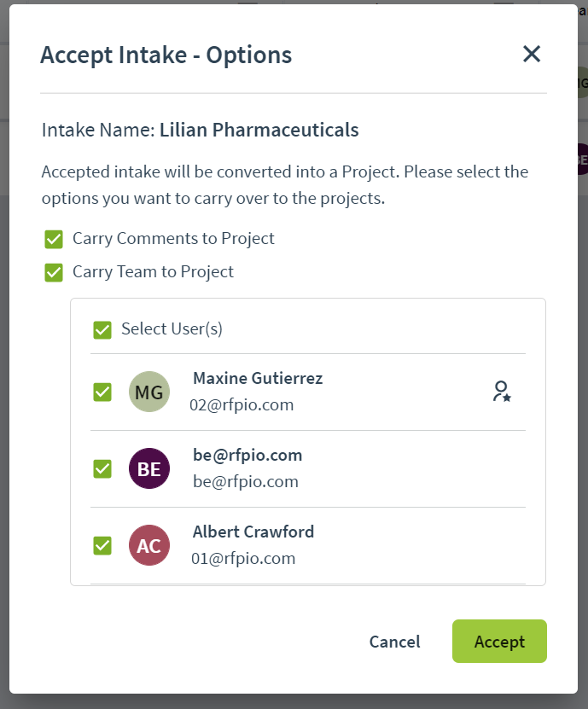Click the BE avatar icon
This screenshot has width=588, height=709.
tap(149, 468)
